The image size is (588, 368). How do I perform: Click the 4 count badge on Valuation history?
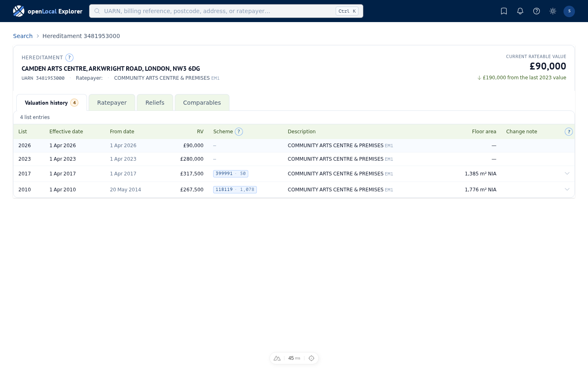[x=74, y=103]
